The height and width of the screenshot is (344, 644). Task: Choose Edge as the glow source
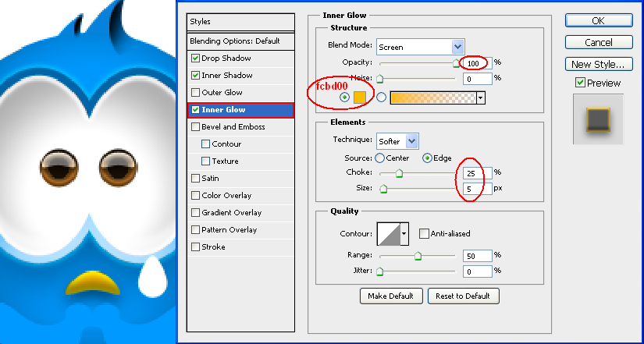click(x=427, y=158)
